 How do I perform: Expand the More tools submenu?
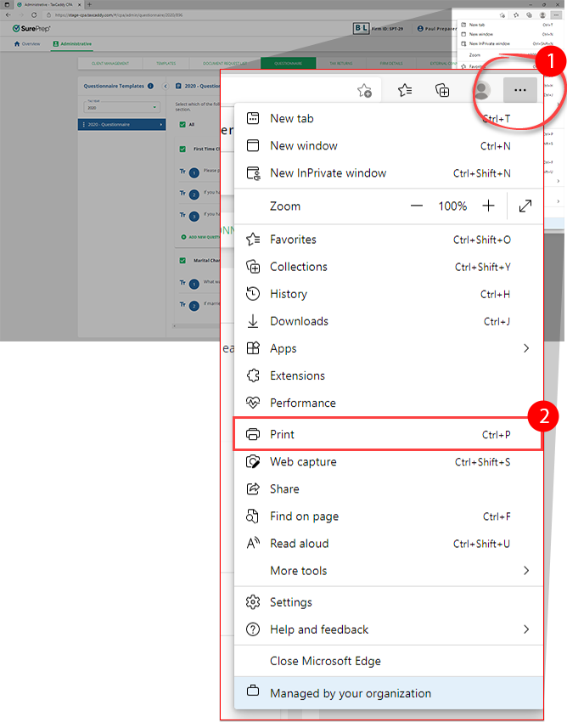click(389, 571)
